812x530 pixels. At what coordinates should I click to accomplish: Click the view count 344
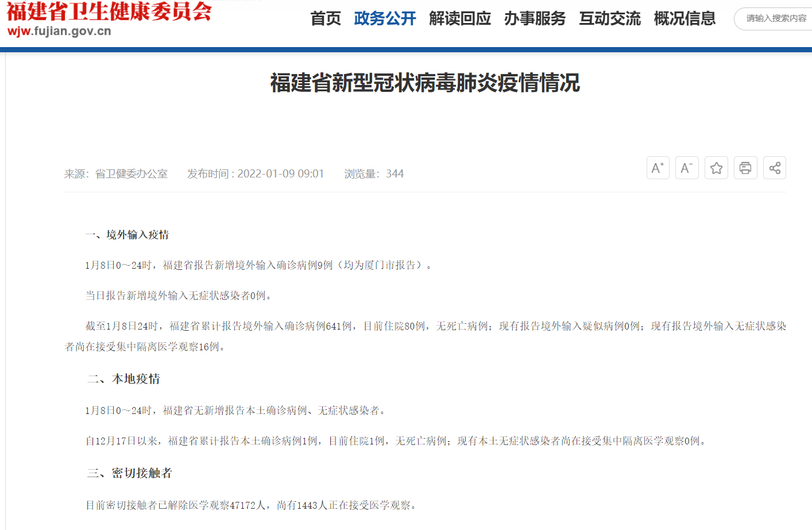click(x=395, y=173)
